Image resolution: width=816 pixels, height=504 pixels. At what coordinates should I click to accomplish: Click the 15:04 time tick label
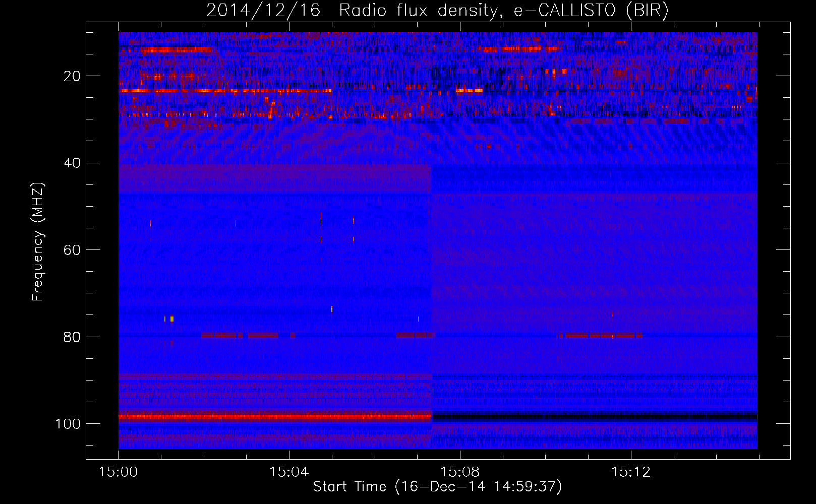[289, 472]
